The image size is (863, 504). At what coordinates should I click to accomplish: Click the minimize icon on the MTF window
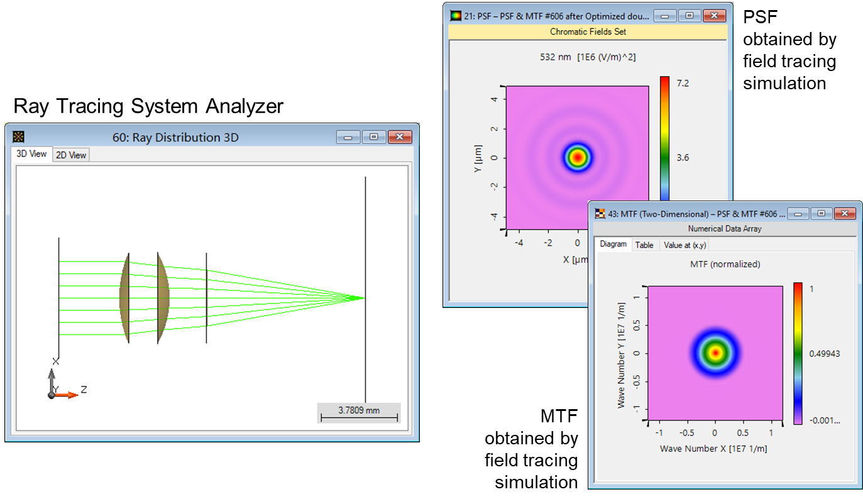[797, 213]
